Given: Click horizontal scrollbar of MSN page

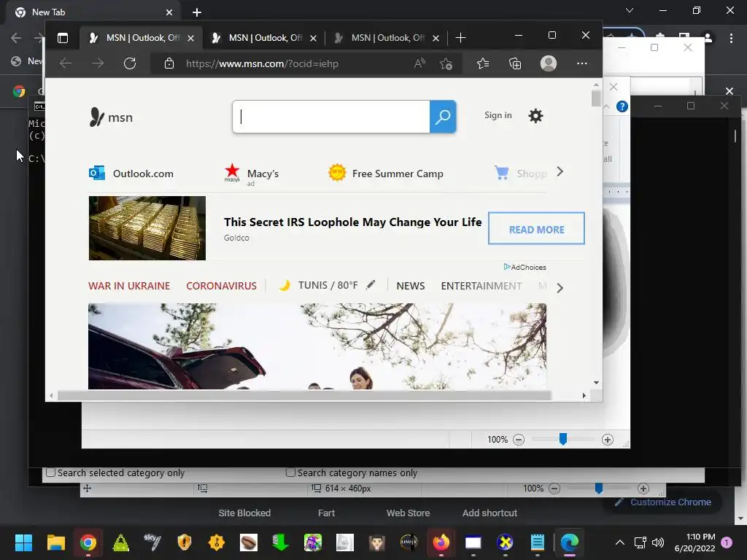Looking at the screenshot, I should click(304, 396).
